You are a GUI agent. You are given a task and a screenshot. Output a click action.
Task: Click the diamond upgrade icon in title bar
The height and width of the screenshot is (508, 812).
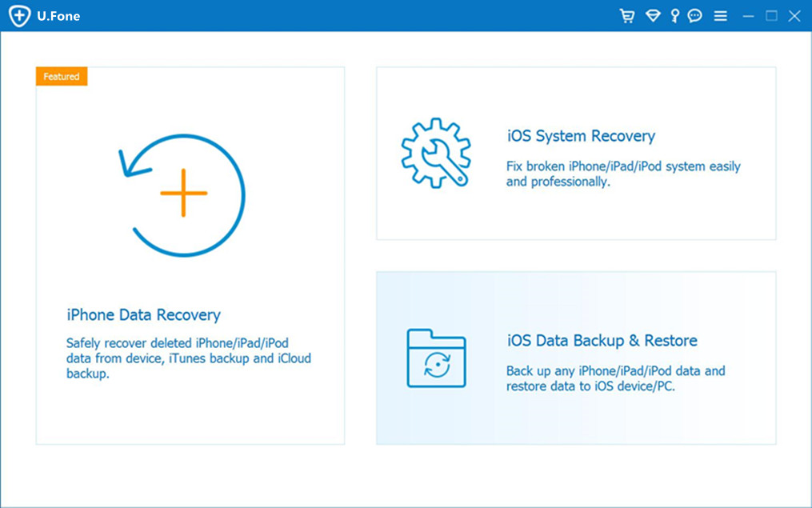pos(653,16)
